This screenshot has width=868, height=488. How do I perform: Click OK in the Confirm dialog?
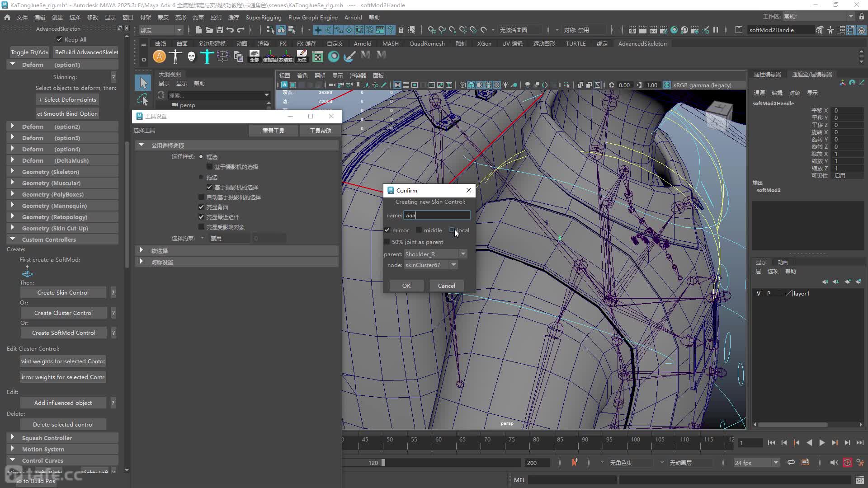[406, 286]
